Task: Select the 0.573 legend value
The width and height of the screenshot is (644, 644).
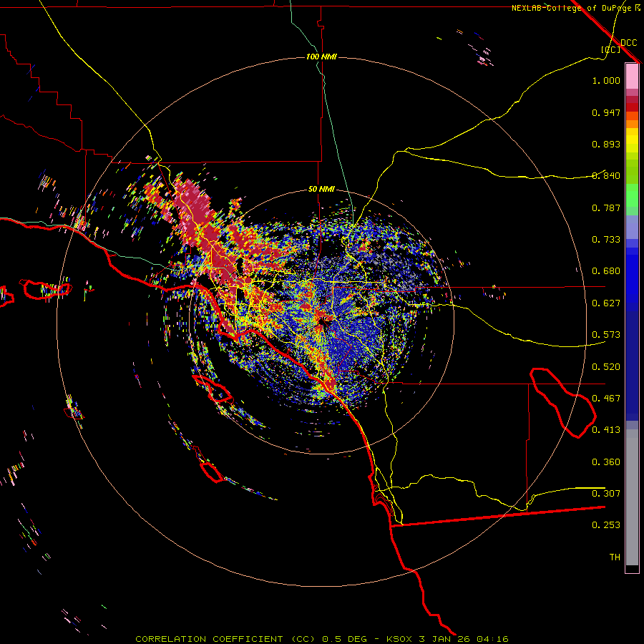Action: (606, 335)
